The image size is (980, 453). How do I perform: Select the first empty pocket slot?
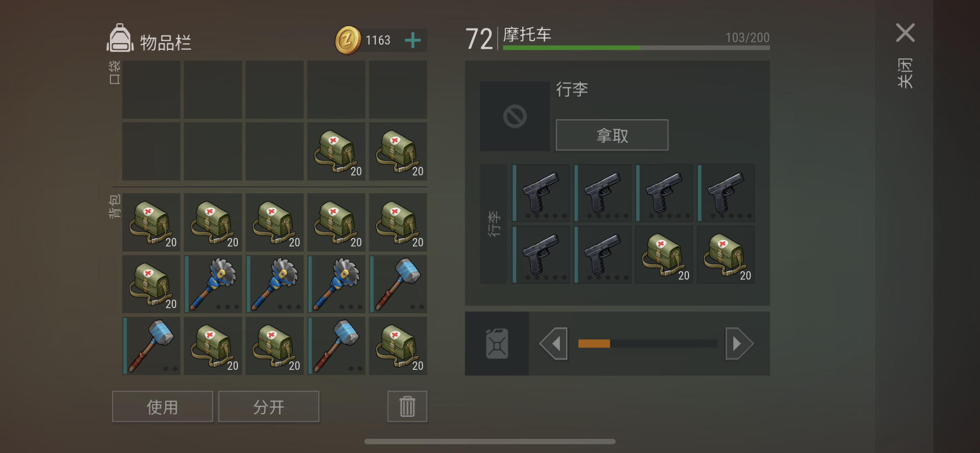tap(151, 90)
